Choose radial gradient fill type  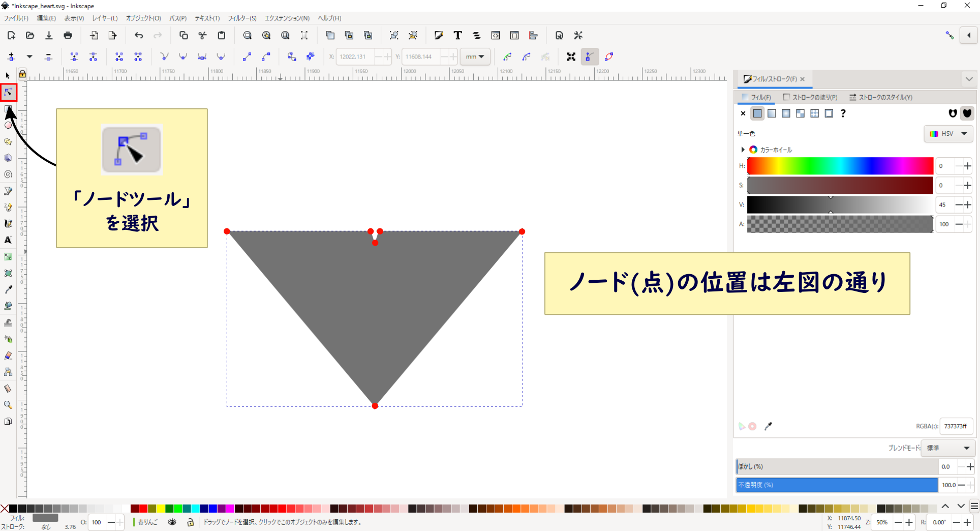click(x=786, y=113)
